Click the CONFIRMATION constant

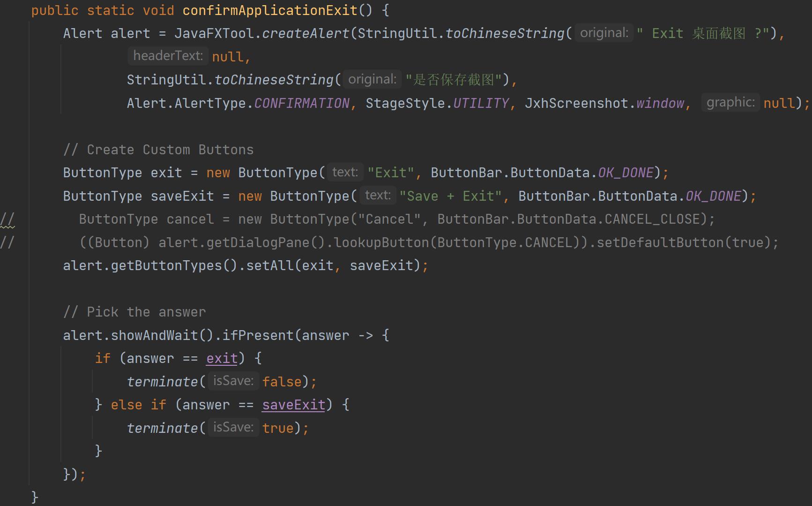[302, 103]
